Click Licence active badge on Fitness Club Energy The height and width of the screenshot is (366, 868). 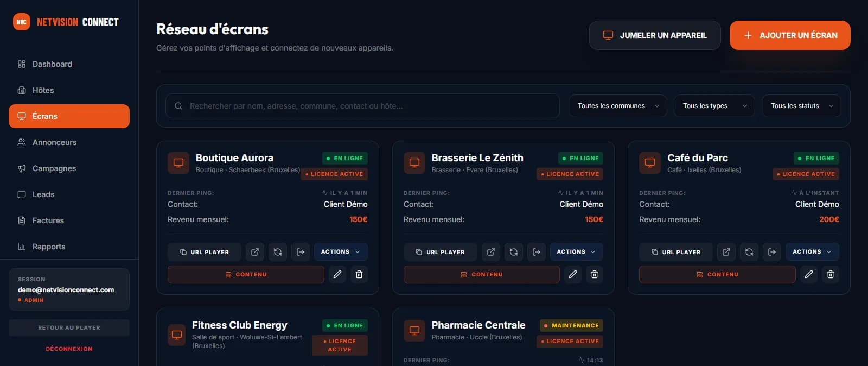point(340,345)
